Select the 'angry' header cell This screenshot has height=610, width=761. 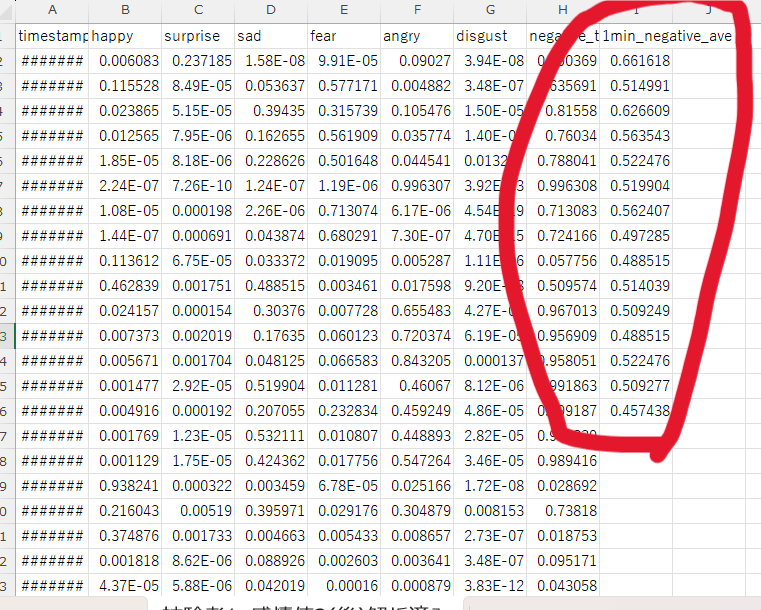click(416, 36)
